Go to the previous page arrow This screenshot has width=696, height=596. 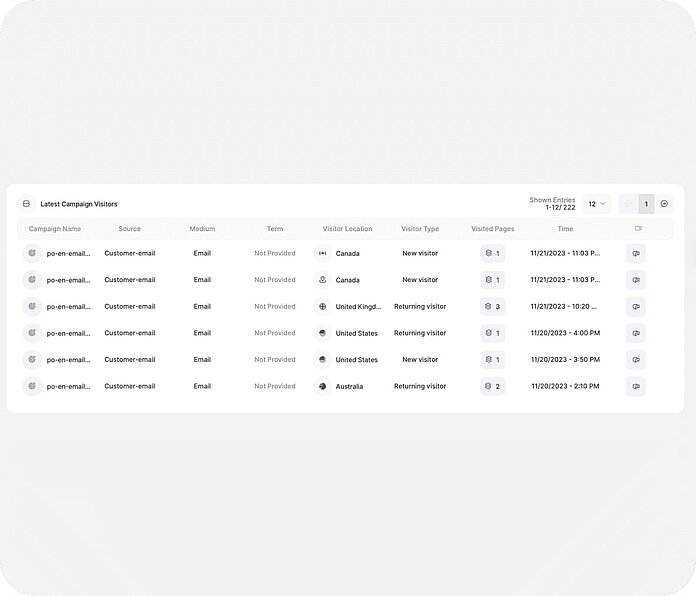(628, 204)
